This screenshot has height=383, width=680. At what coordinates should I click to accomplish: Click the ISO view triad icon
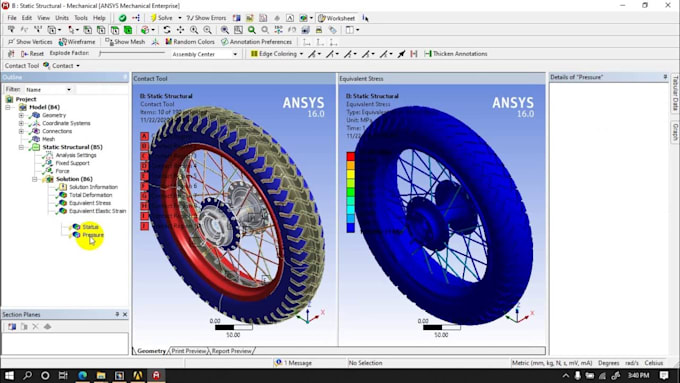[278, 30]
